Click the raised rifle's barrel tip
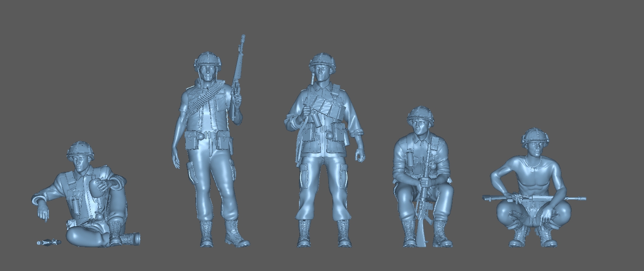This screenshot has width=644, height=271. point(243,38)
